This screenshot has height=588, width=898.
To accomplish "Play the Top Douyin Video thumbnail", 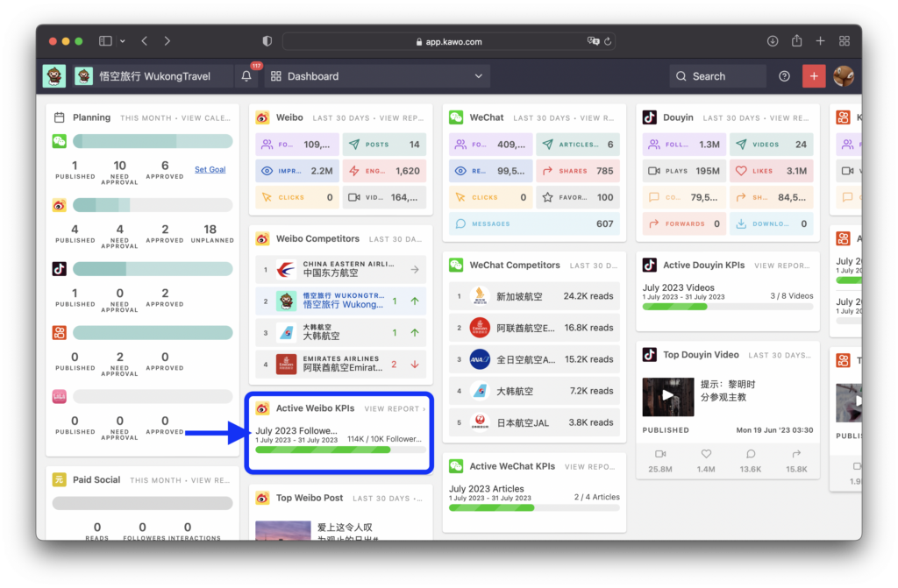I will (x=667, y=396).
